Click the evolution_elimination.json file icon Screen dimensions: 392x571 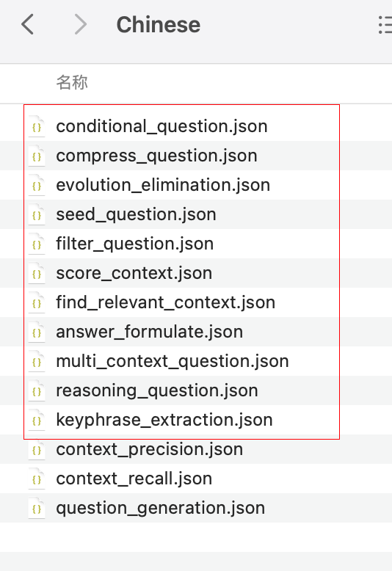coord(37,186)
